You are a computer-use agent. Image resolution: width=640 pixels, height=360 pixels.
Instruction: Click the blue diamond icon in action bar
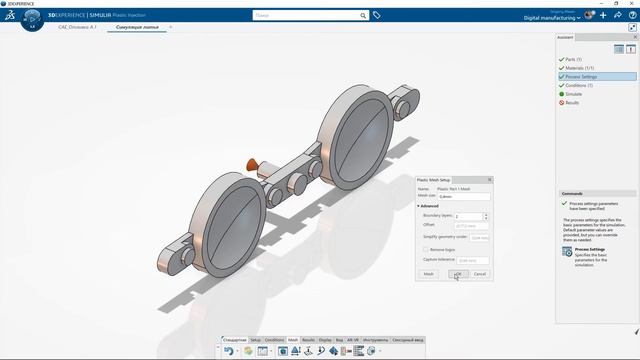point(333,351)
